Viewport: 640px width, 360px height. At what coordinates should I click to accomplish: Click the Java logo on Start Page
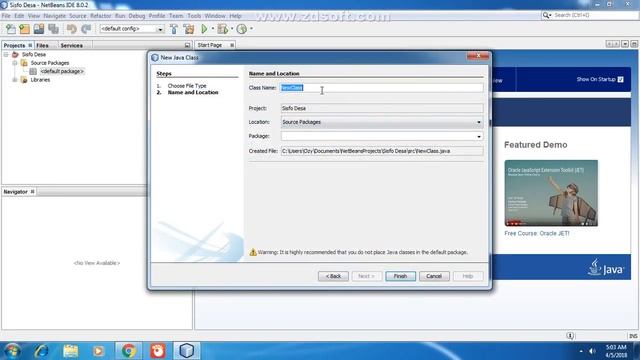pos(606,267)
